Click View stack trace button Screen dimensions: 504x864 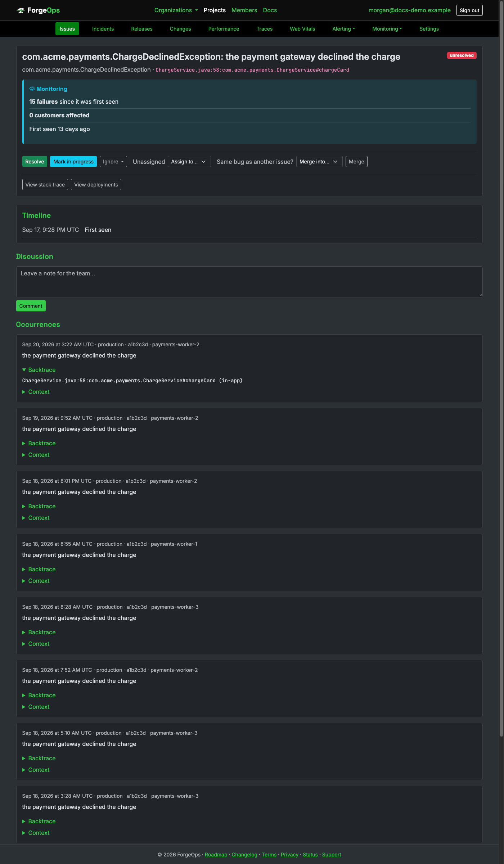tap(45, 185)
